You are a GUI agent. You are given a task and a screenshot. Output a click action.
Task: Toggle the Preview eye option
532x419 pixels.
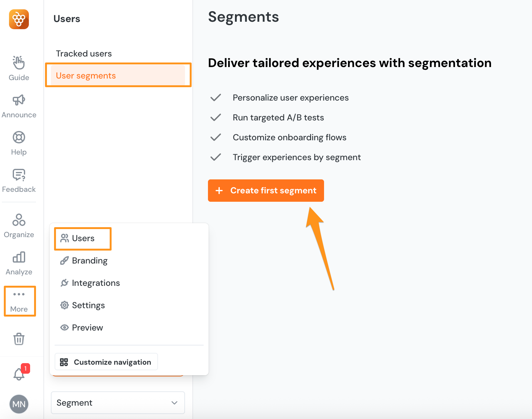click(87, 327)
